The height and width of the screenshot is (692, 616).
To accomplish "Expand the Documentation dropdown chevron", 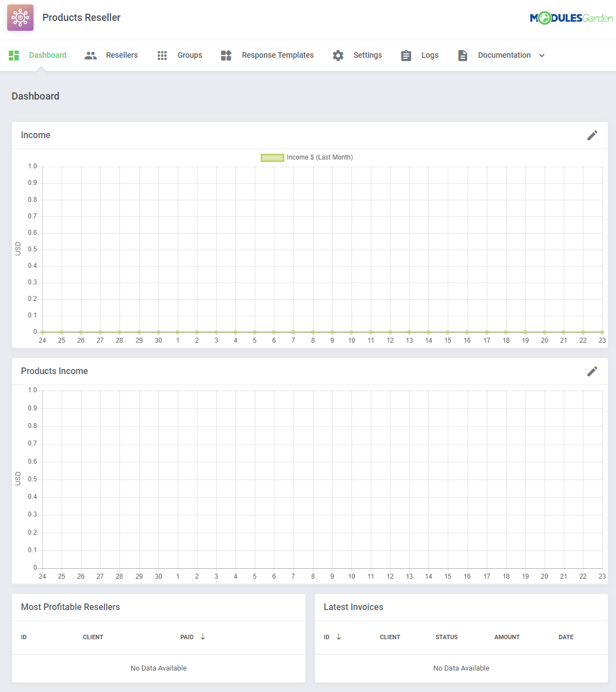I will [x=542, y=56].
